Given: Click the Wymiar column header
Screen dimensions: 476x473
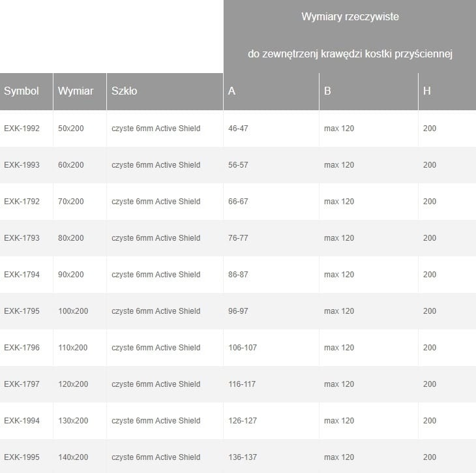Looking at the screenshot, I should tap(75, 91).
